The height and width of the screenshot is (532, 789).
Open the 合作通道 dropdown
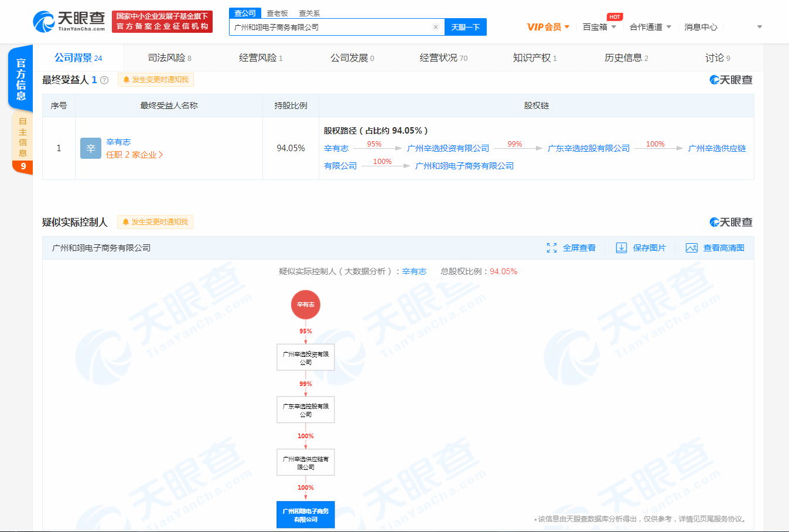(x=650, y=27)
